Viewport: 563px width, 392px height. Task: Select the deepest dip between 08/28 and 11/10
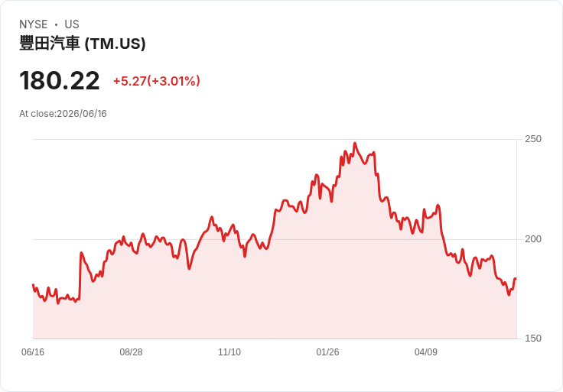(x=189, y=269)
